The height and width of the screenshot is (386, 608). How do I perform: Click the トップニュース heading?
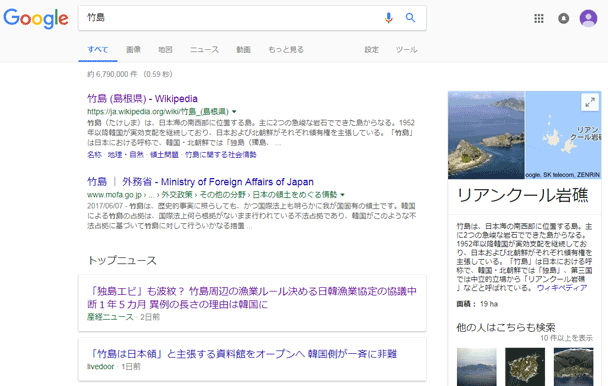(x=122, y=260)
